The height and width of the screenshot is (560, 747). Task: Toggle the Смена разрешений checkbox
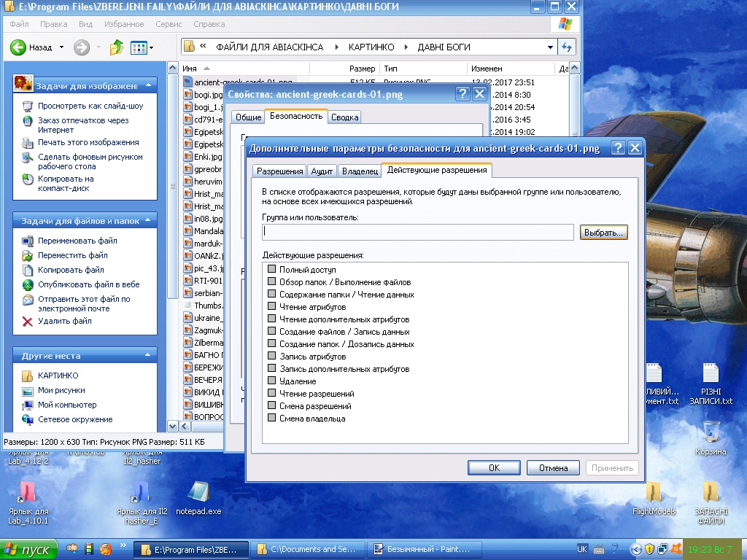271,405
